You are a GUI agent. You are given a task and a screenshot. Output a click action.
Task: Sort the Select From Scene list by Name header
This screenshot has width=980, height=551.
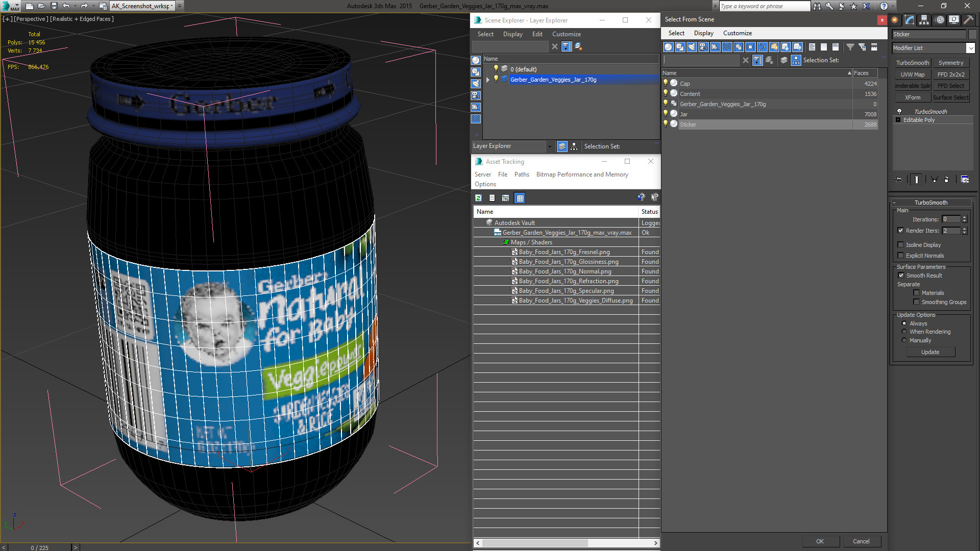pos(757,73)
